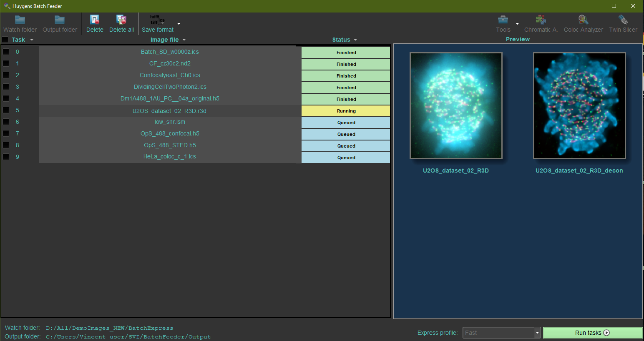Toggle the select-all checkbox beside Task header

click(5, 40)
